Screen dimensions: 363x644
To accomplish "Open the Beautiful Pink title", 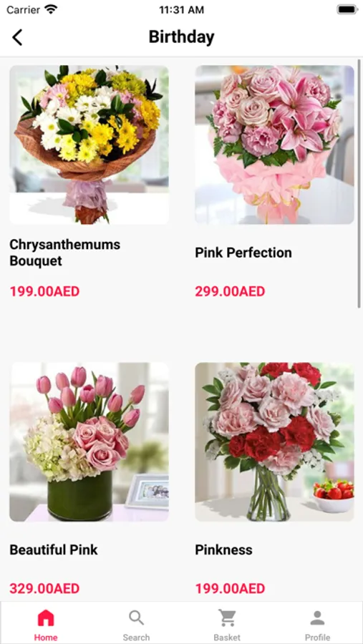I will point(54,550).
